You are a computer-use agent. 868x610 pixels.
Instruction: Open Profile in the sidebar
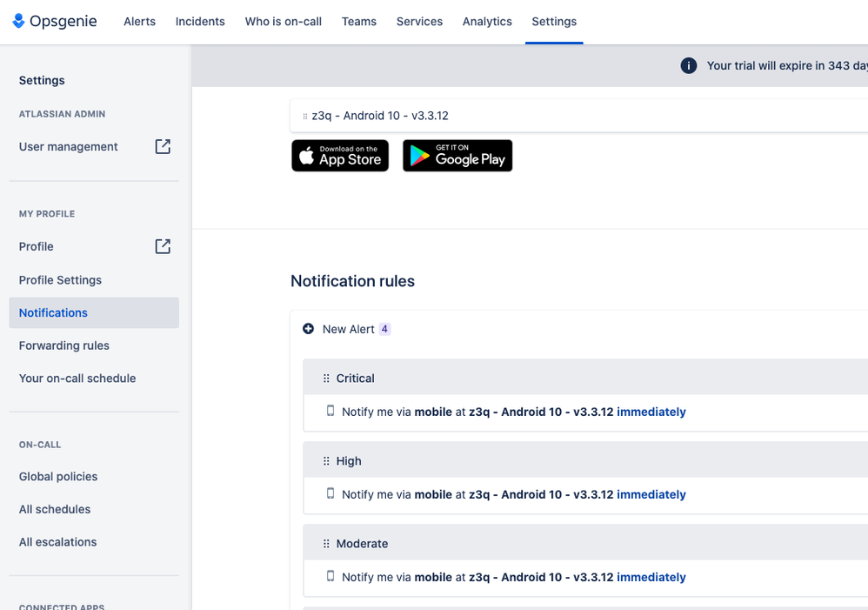pyautogui.click(x=36, y=246)
